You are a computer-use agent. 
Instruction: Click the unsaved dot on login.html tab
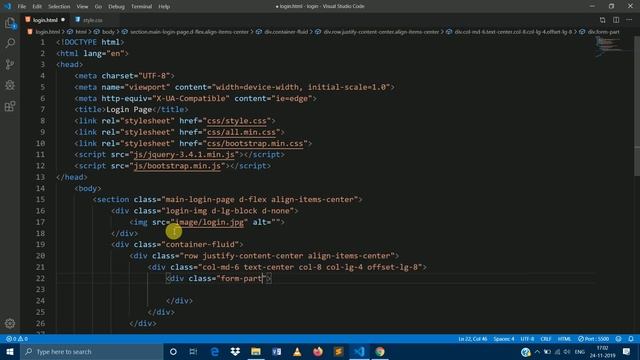pos(63,20)
